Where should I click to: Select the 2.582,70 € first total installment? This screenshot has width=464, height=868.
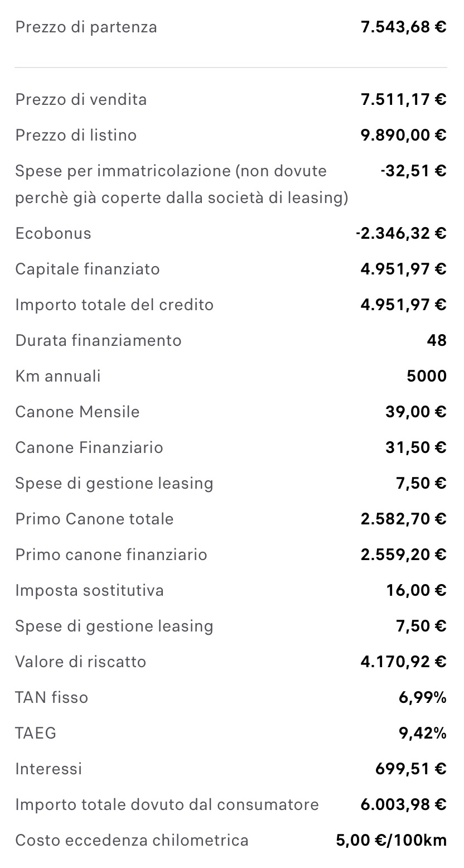404,519
